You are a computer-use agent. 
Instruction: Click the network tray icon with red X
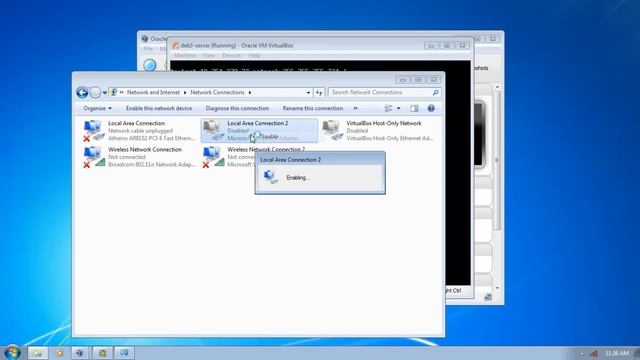(x=594, y=353)
